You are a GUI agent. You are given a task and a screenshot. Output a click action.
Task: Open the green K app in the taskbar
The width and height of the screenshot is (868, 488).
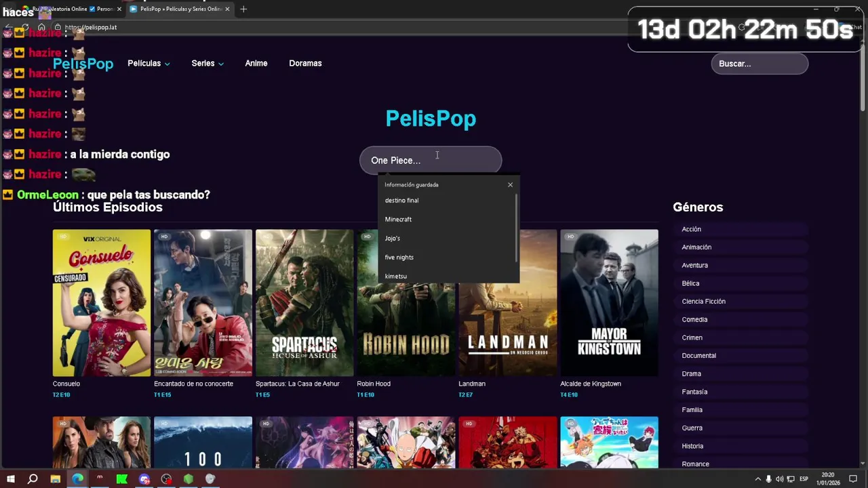[x=122, y=479]
